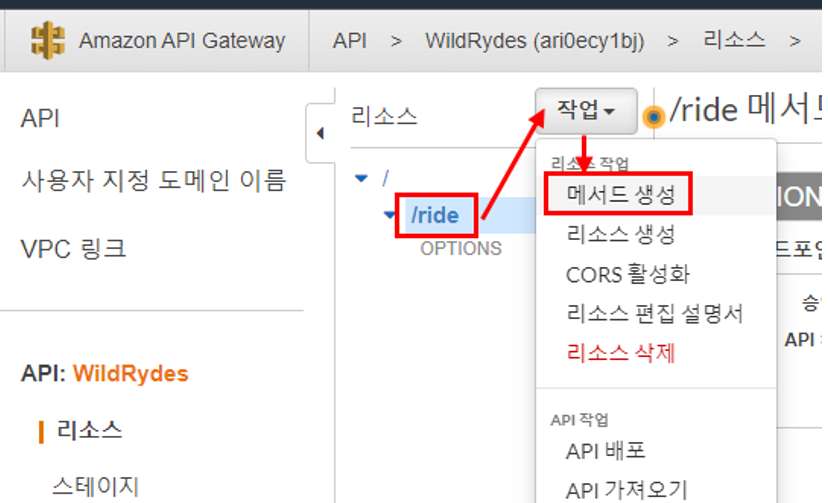Choose API 배포 from menu

pos(605,451)
